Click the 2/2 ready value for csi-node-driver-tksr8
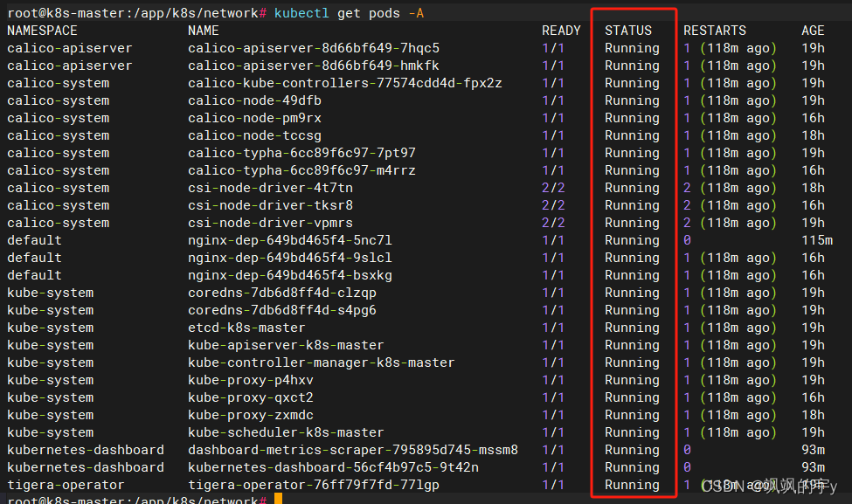Screen dimensions: 852x504 pyautogui.click(x=553, y=205)
